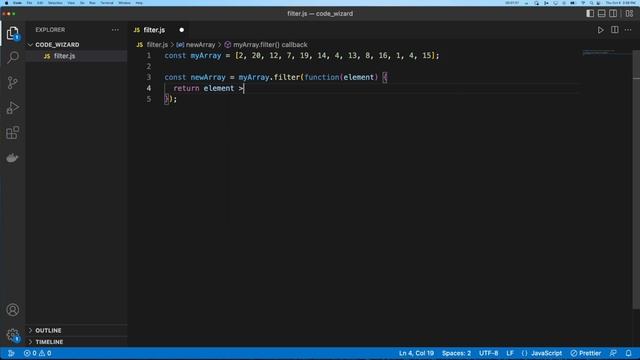The image size is (640, 360).
Task: Click the filter.js breadcrumb
Action: point(157,44)
